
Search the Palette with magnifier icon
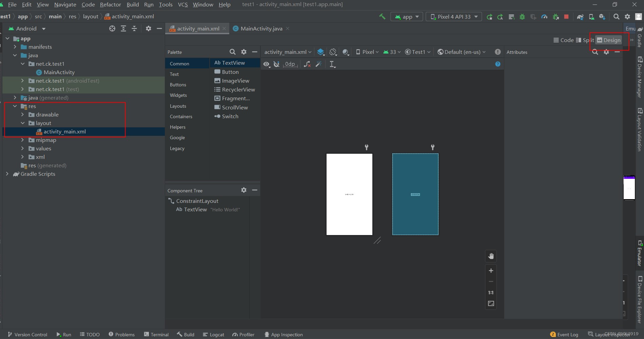click(x=232, y=52)
